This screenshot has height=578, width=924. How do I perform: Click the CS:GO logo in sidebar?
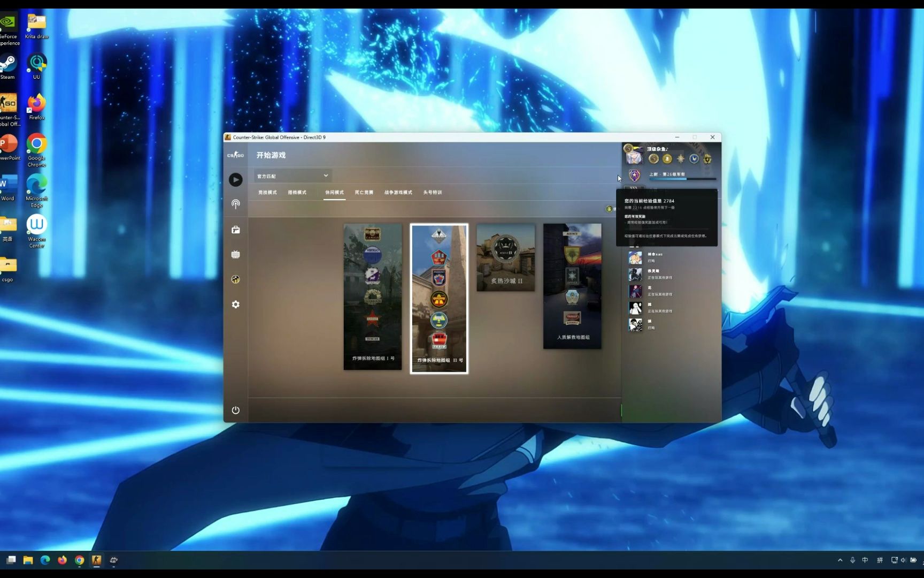click(x=235, y=155)
